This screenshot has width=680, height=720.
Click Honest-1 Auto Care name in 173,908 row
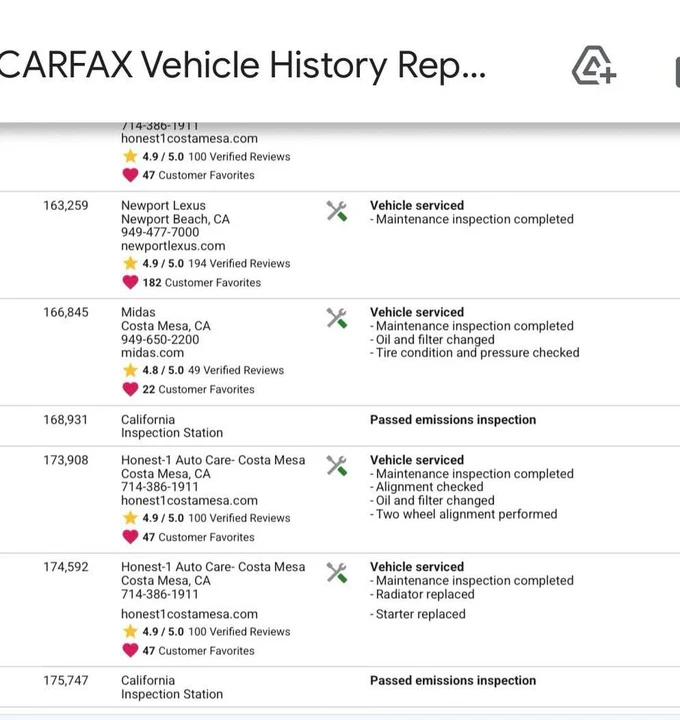(213, 460)
